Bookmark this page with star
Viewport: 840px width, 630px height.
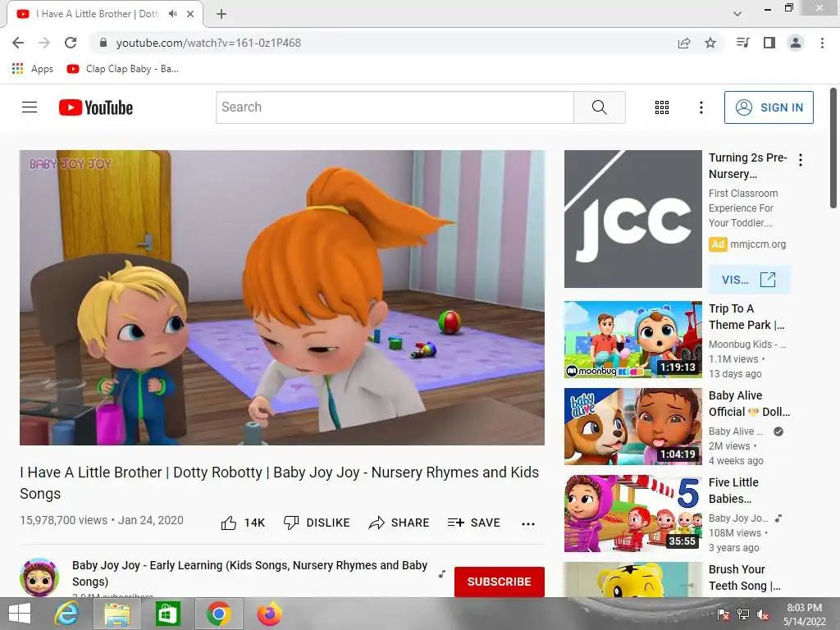pos(710,43)
